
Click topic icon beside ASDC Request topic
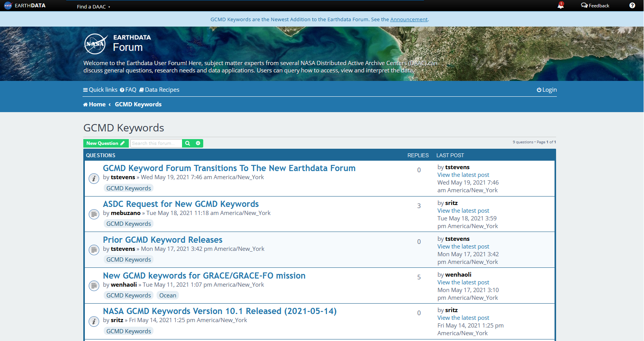pos(94,214)
